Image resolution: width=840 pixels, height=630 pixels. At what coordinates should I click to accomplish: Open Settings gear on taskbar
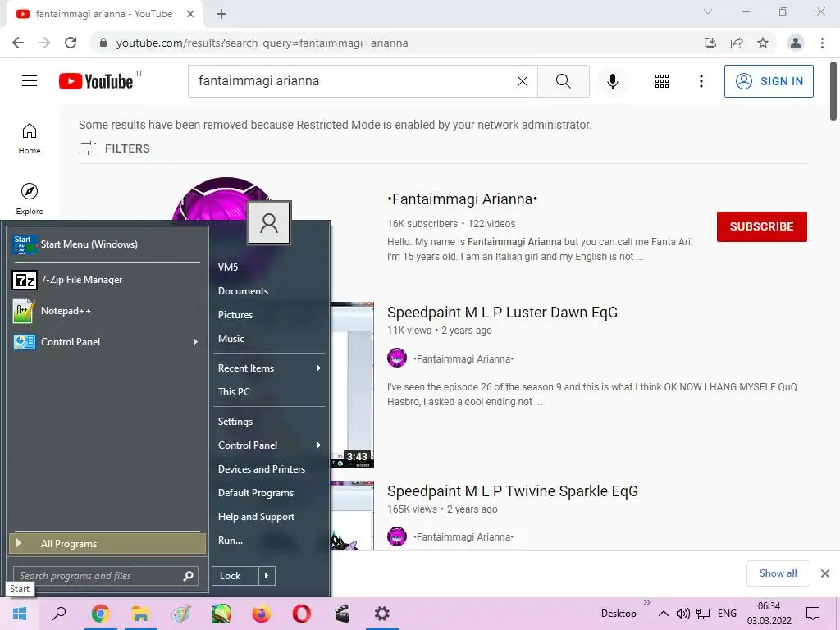(381, 614)
